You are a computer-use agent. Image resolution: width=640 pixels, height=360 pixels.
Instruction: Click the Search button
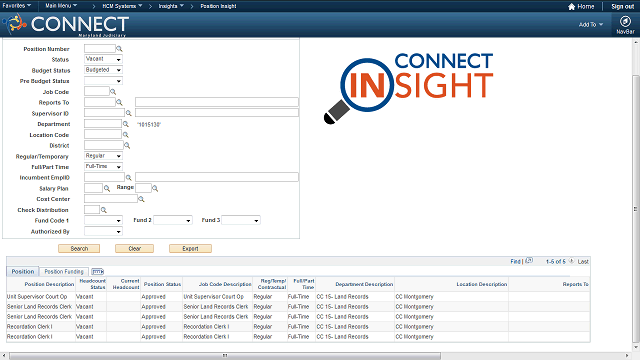79,249
